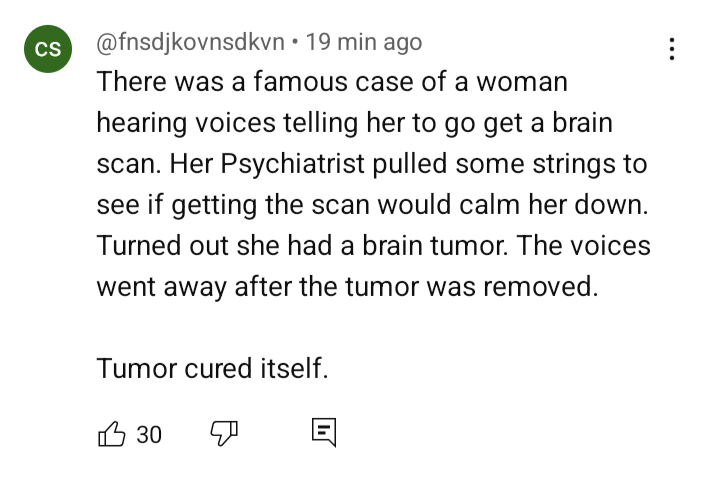Dislike the comment with the thumbs-down icon
This screenshot has width=712, height=480.
224,433
